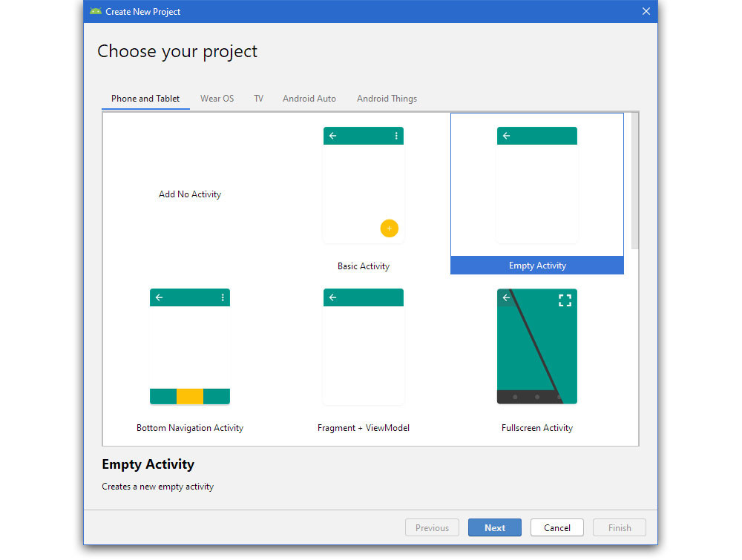
Task: Click the fullscreen expand icon in Fullscreen Activity preview
Action: tap(565, 300)
